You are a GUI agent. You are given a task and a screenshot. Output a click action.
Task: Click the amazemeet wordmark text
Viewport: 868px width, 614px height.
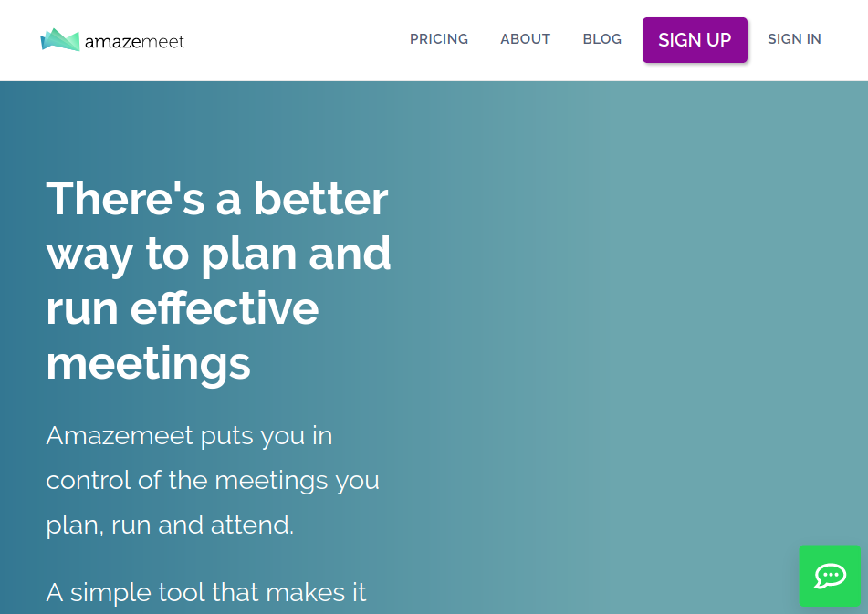(134, 42)
